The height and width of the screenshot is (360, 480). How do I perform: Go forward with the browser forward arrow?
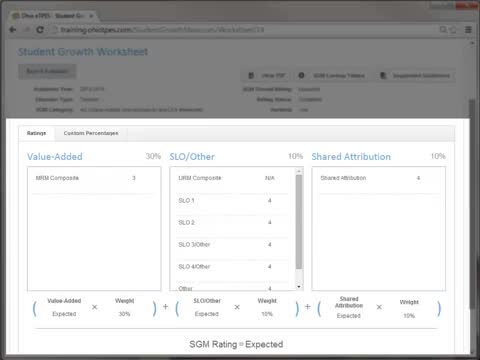(x=27, y=30)
